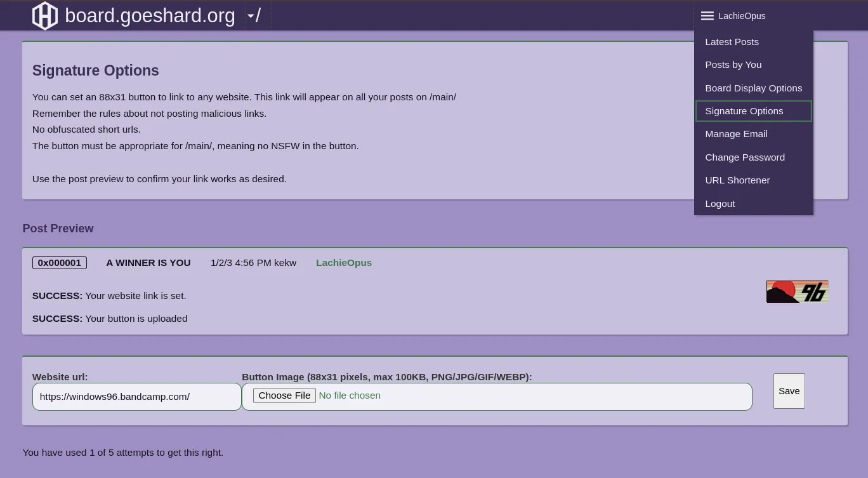The height and width of the screenshot is (478, 868).
Task: Click the LachieOpus author name link
Action: (343, 263)
